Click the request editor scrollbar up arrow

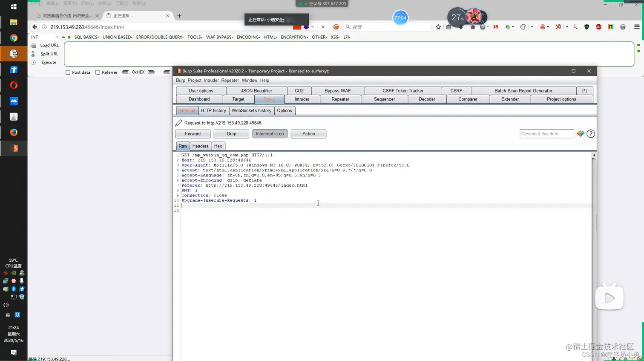594,156
